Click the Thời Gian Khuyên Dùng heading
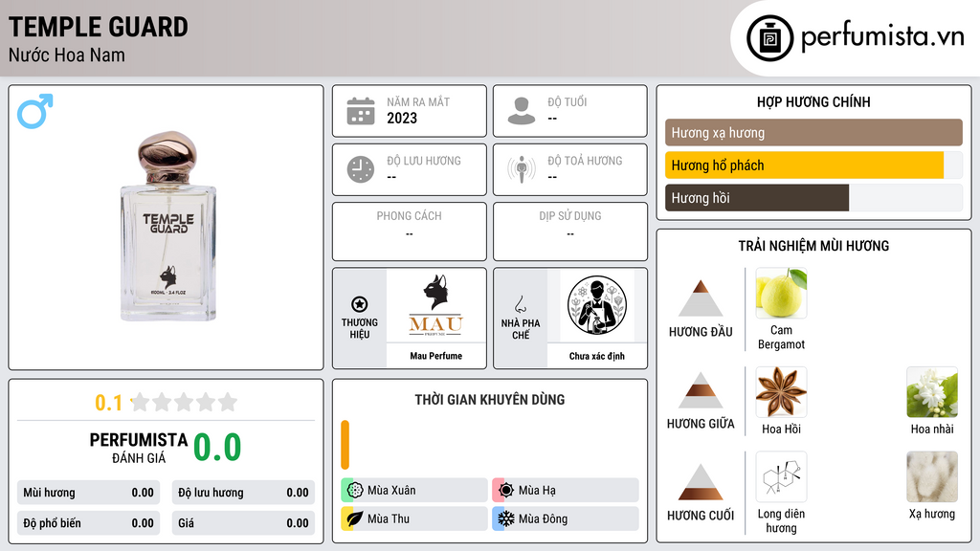Viewport: 980px width, 551px height. point(490,400)
